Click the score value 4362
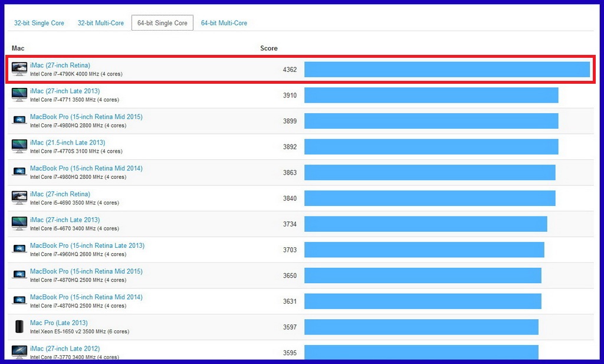 tap(290, 70)
